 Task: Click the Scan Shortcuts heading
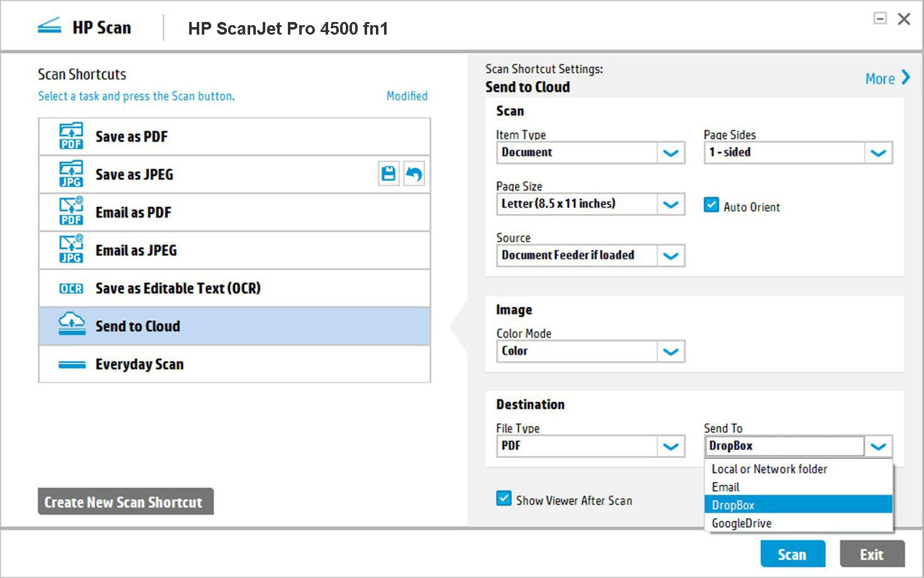click(82, 74)
